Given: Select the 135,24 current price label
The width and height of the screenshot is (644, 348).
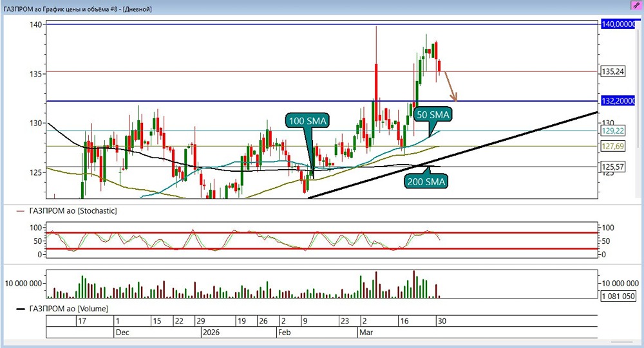Looking at the screenshot, I should pos(613,71).
